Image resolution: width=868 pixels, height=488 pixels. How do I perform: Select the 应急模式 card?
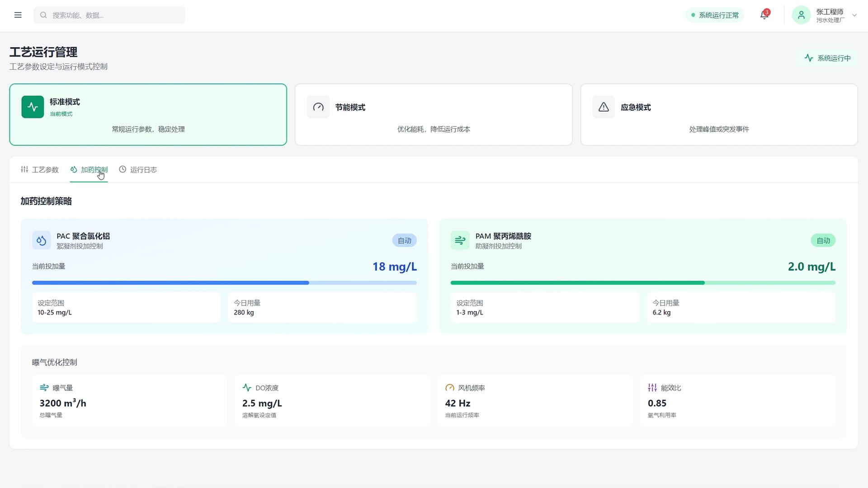pyautogui.click(x=719, y=115)
